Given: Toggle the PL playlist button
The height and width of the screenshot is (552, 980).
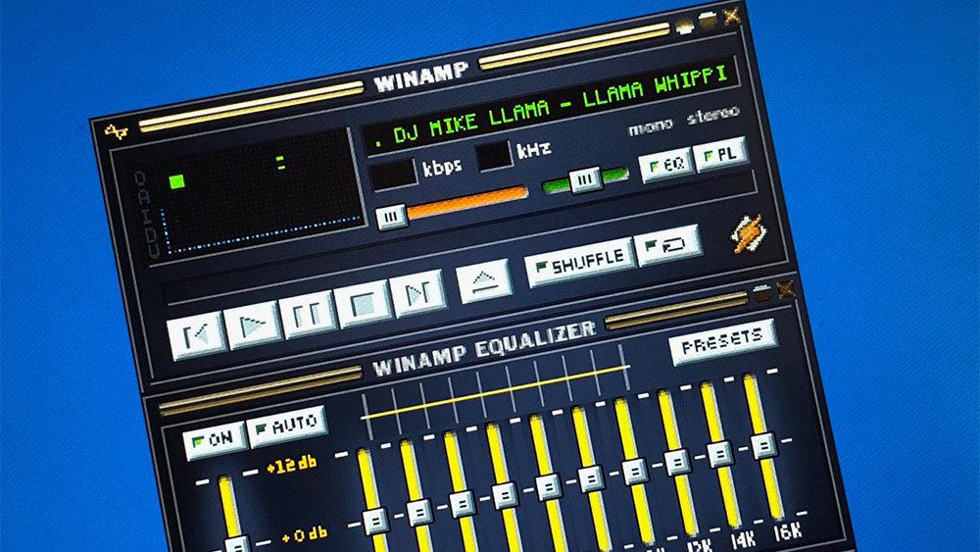Looking at the screenshot, I should coord(720,154).
